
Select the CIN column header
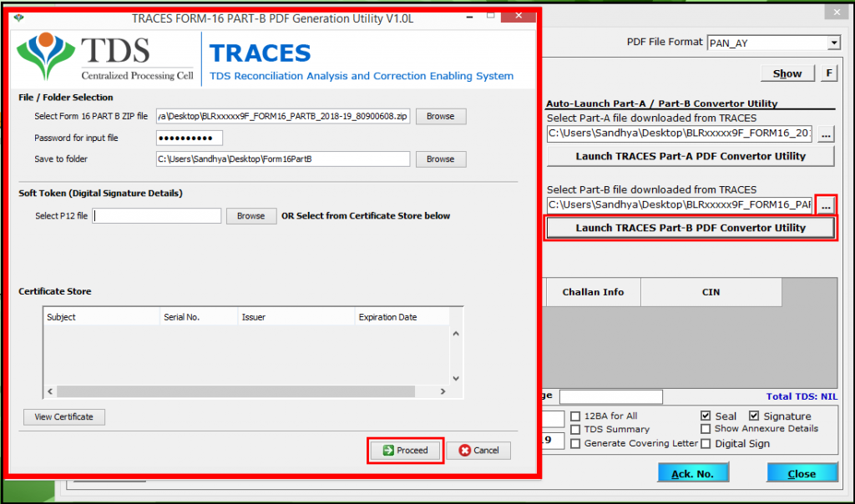coord(711,292)
